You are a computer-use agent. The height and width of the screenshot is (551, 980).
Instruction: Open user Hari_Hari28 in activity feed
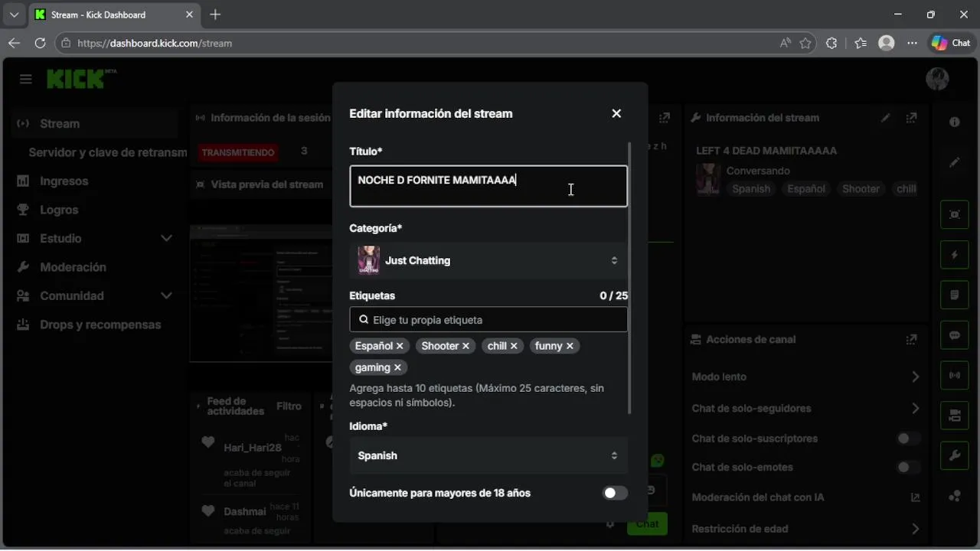253,448
